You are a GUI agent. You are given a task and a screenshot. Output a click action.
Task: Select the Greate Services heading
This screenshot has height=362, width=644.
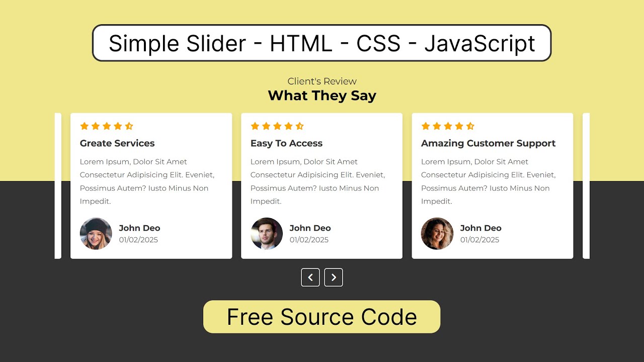point(117,143)
